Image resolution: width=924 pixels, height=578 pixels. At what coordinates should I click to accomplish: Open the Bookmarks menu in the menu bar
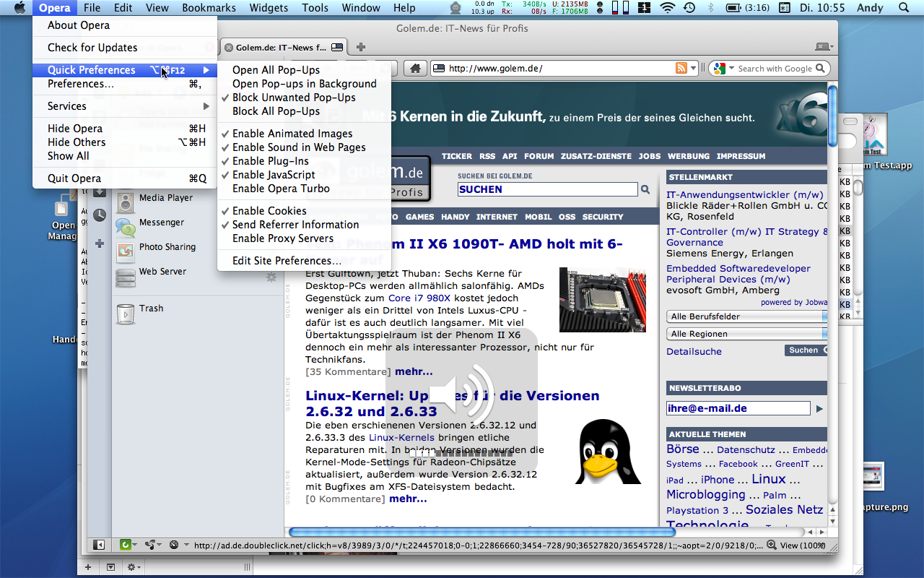click(209, 8)
